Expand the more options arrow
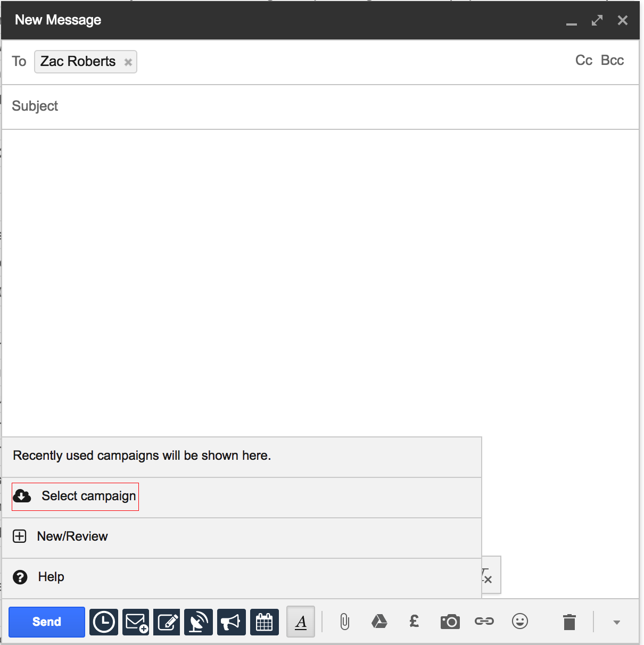This screenshot has width=644, height=645. (616, 622)
